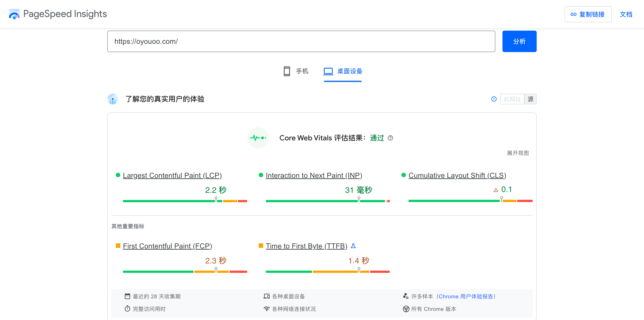Toggle to 此网址 URL data view
The image size is (644, 320).
click(512, 99)
